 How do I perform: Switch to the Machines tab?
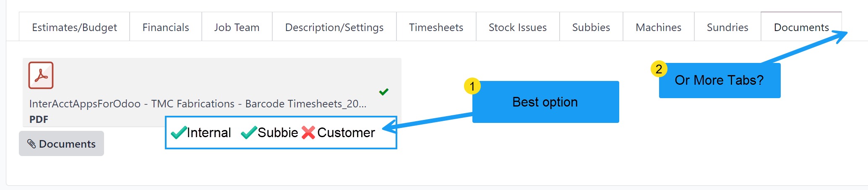(658, 27)
